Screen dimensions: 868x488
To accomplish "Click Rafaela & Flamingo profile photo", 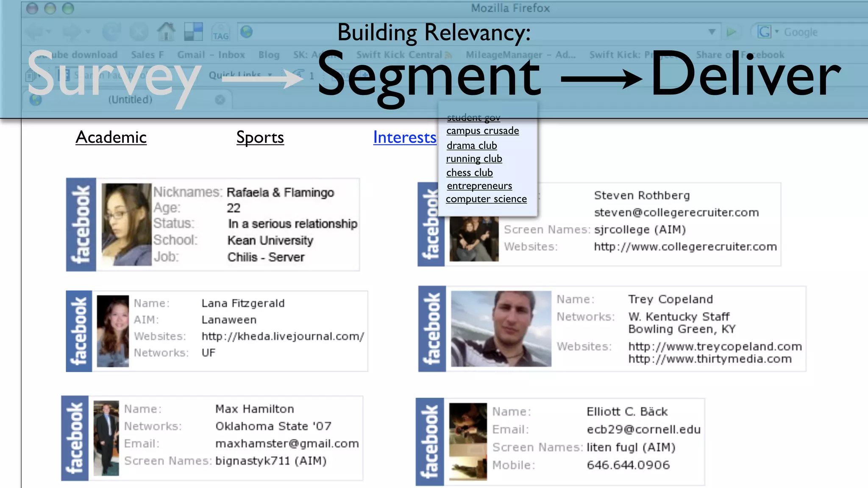I will pyautogui.click(x=127, y=225).
